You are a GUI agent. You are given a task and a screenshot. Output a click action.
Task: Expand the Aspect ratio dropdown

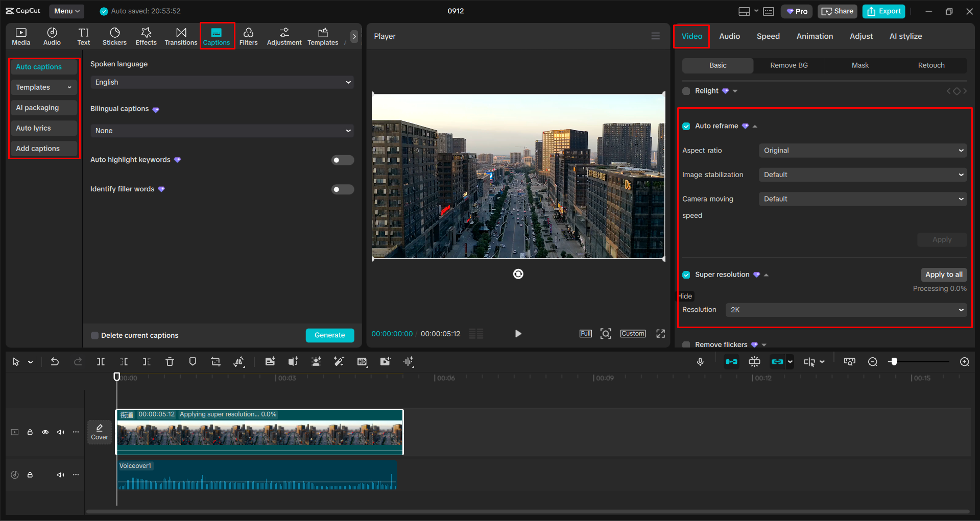[x=862, y=150]
